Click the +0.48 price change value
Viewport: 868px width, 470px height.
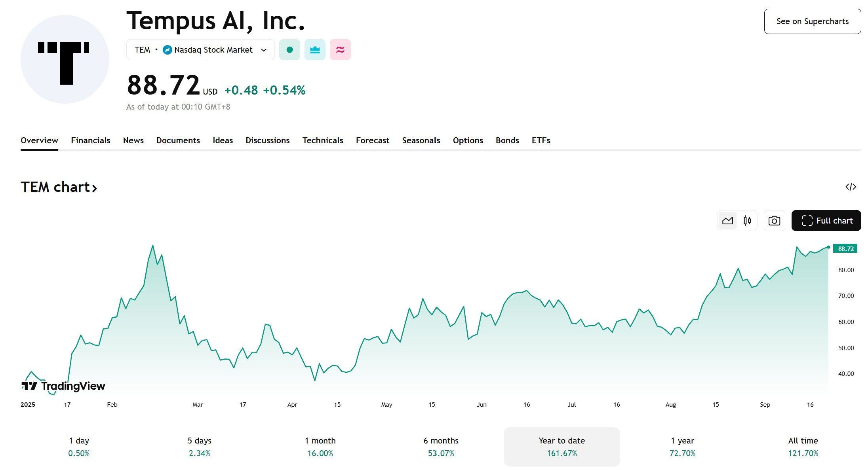(x=241, y=90)
